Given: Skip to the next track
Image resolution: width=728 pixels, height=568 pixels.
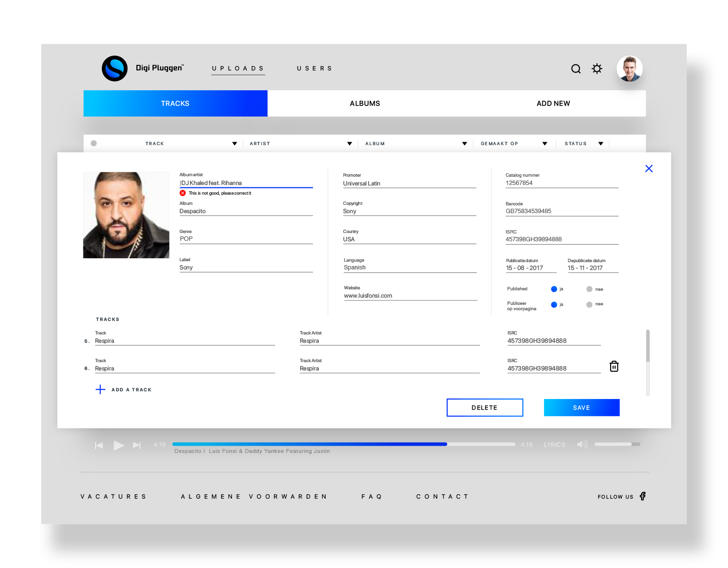Looking at the screenshot, I should click(x=137, y=445).
